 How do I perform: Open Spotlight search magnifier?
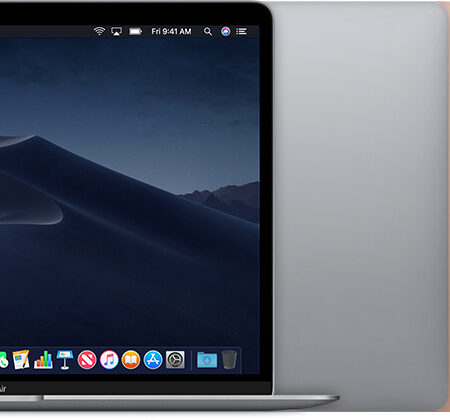click(208, 32)
